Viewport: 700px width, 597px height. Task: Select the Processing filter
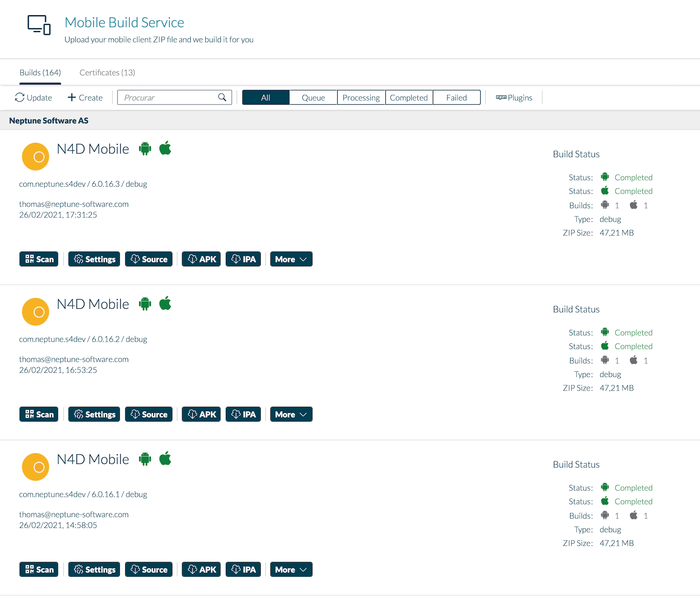361,98
